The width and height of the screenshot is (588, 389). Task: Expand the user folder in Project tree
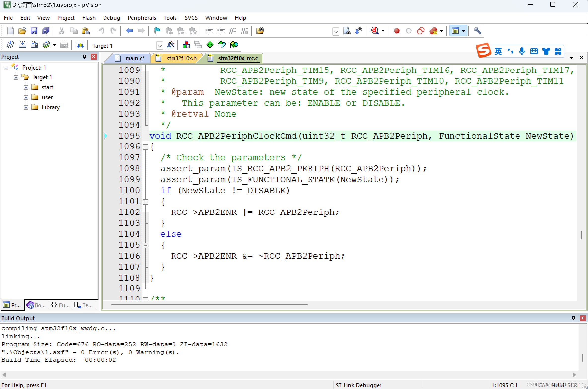(26, 97)
